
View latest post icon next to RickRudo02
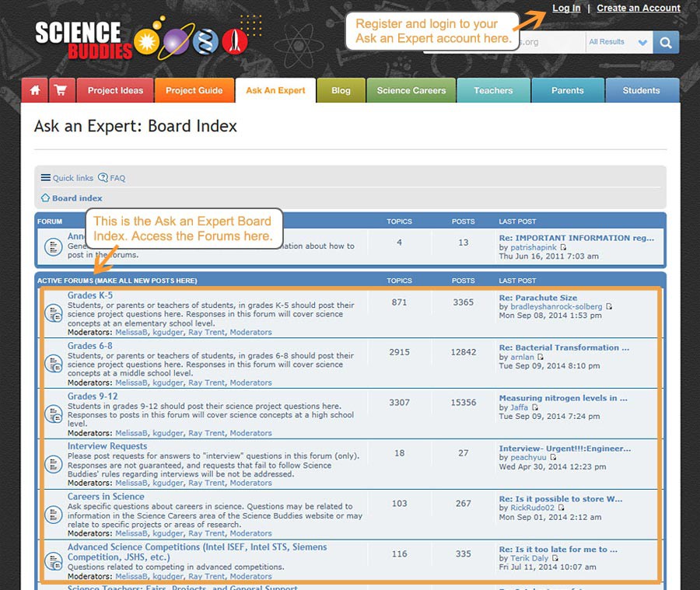pos(561,508)
